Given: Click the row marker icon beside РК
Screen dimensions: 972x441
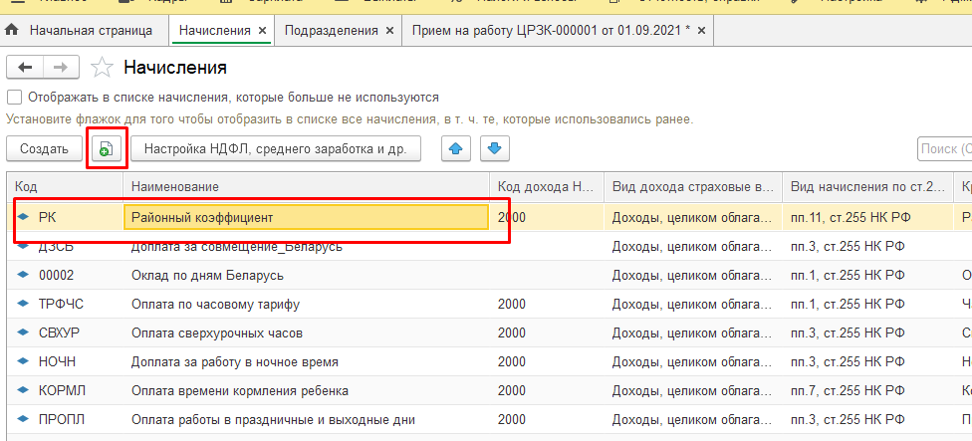Looking at the screenshot, I should click(24, 217).
